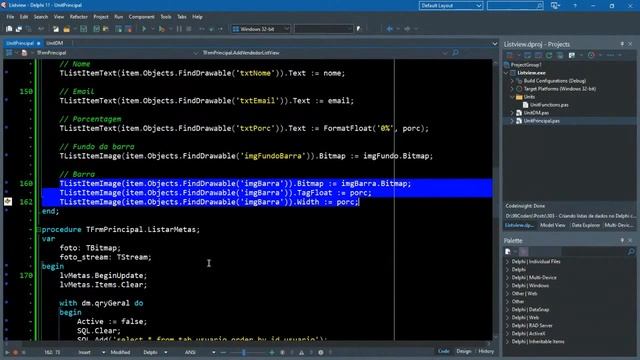Open the File menu
Image resolution: width=640 pixels, height=360 pixels.
coord(10,17)
